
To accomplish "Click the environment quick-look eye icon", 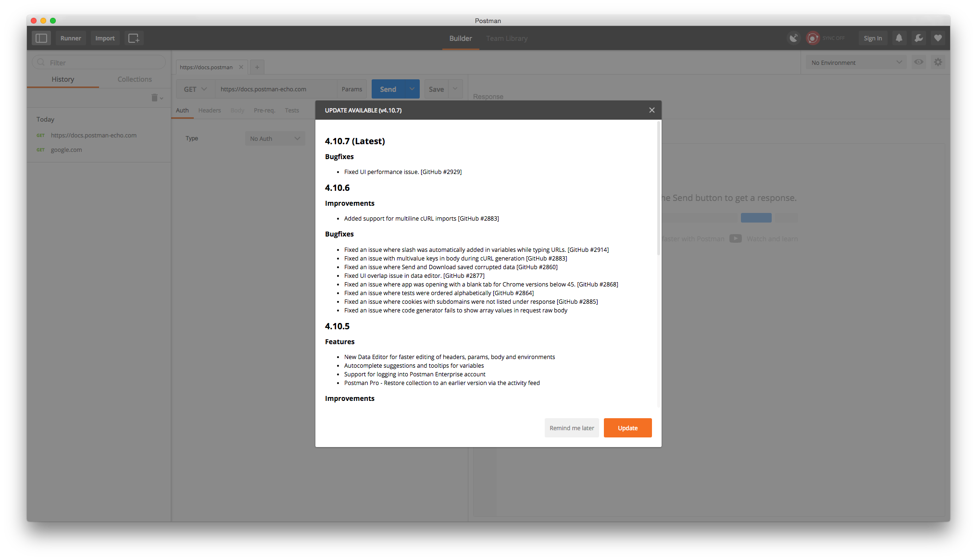I will pos(919,62).
